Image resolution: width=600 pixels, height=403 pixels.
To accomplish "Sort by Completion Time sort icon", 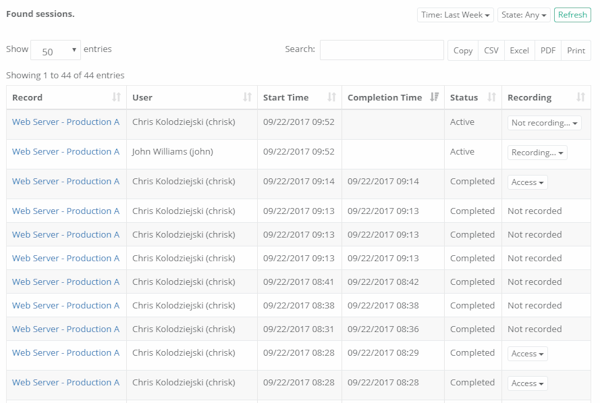I will click(435, 98).
